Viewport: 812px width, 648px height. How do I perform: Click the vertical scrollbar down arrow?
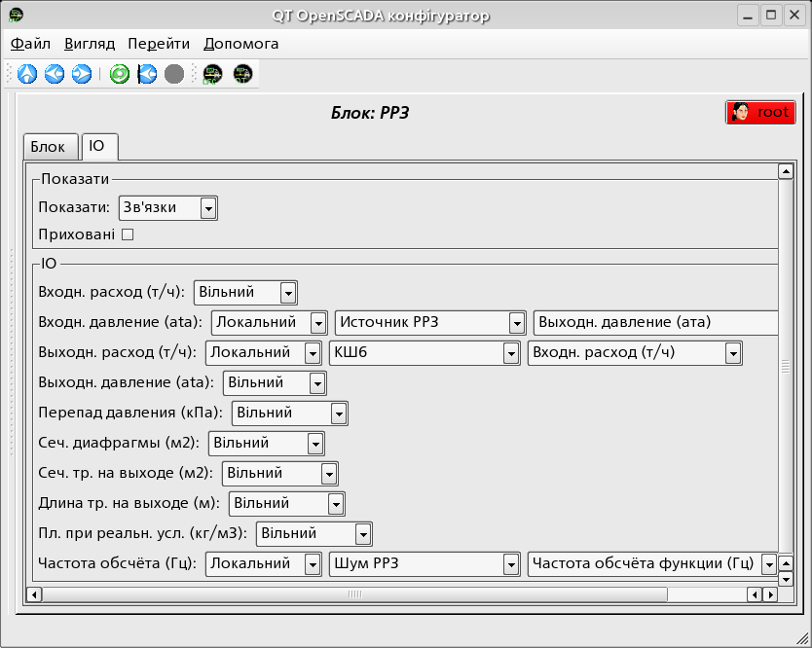(786, 579)
